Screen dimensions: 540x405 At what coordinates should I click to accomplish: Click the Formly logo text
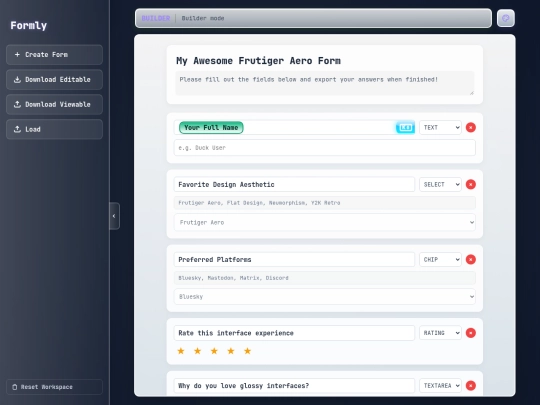[29, 25]
